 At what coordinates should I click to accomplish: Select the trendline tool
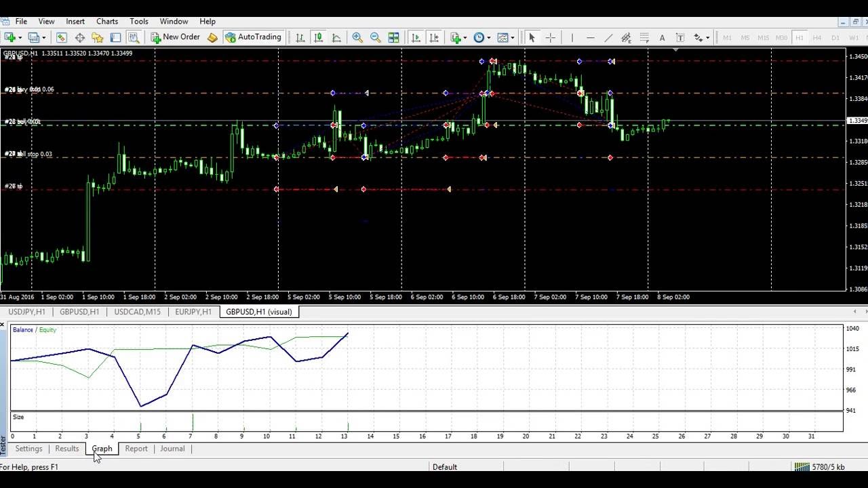608,37
